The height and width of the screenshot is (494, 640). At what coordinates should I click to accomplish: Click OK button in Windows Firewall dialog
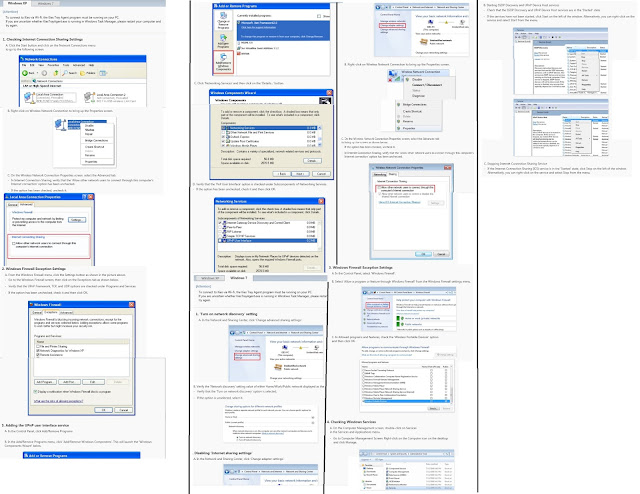click(x=103, y=409)
